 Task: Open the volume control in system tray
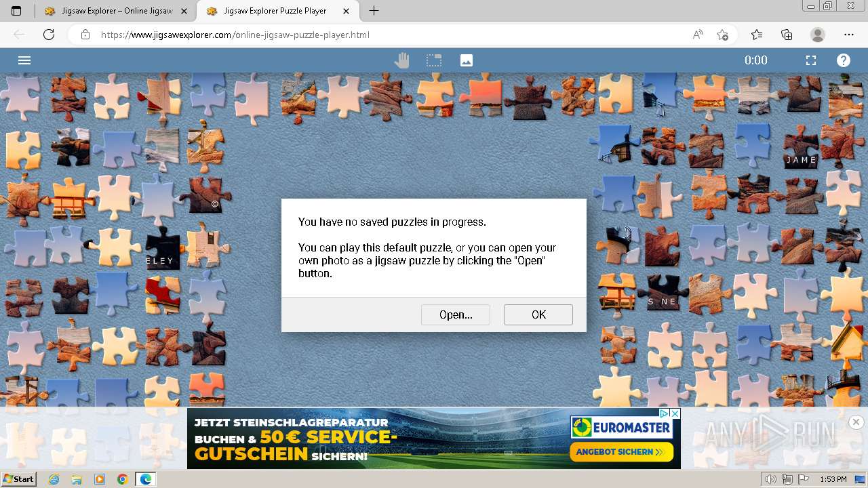pos(770,479)
